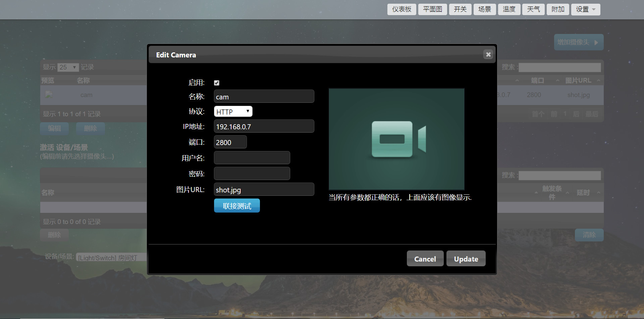Click the cam row preview thumbnail icon
644x319 pixels.
(x=49, y=95)
